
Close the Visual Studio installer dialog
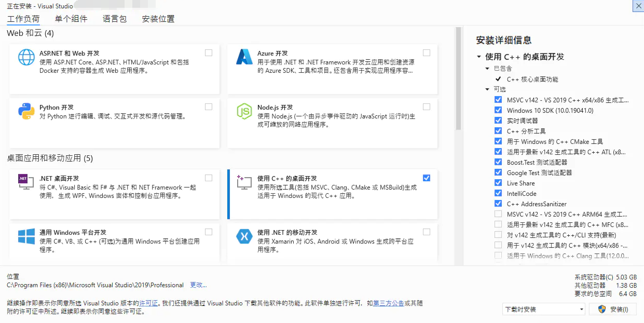[x=638, y=6]
